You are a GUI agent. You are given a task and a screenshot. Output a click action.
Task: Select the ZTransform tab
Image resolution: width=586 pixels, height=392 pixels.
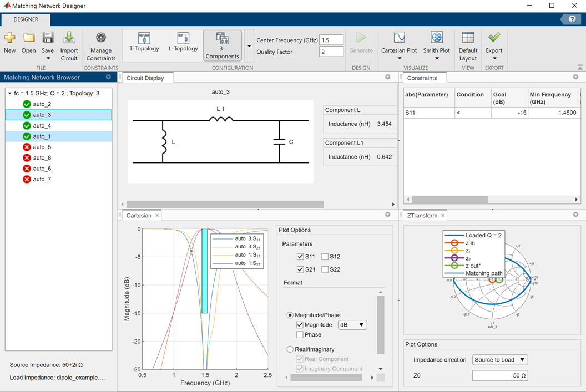pos(422,216)
